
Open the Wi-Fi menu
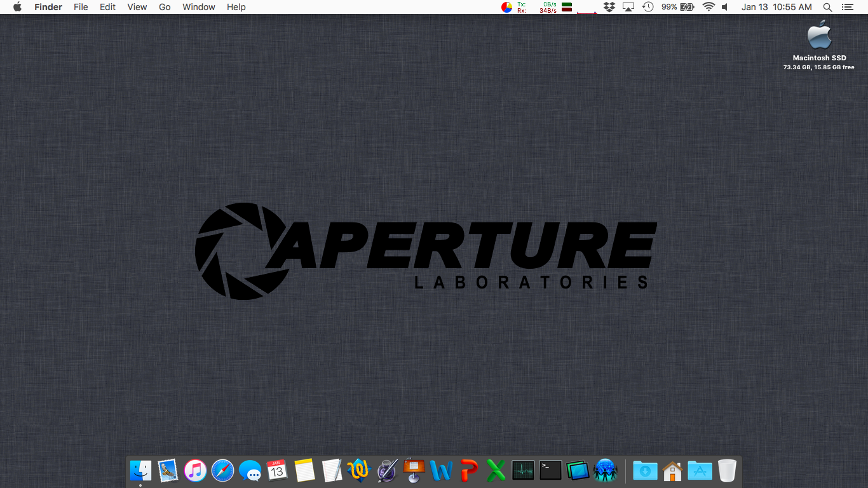coord(709,7)
